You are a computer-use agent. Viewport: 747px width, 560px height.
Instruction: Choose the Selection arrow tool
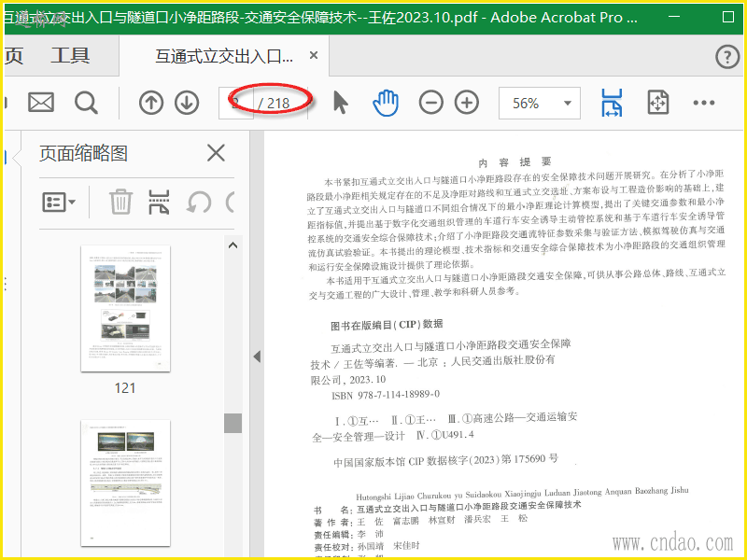click(340, 103)
